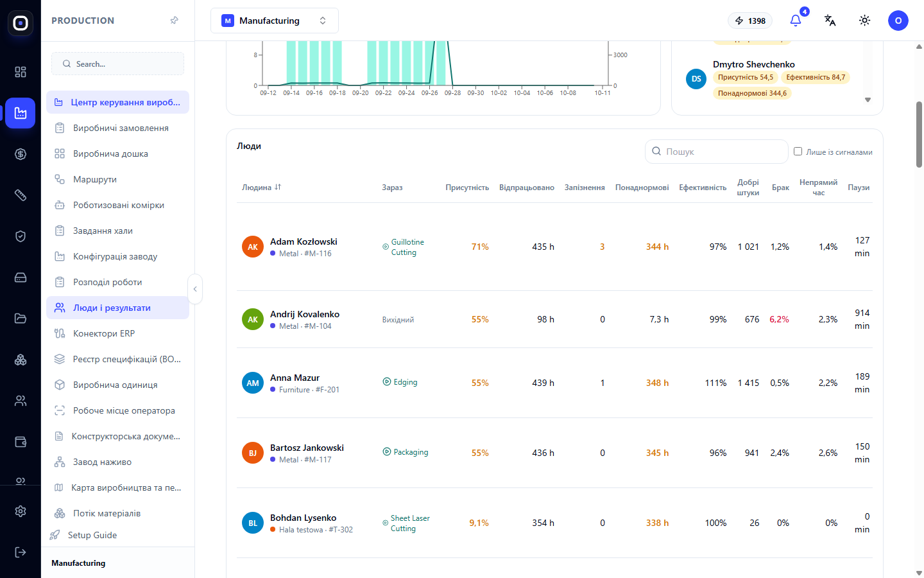924x578 pixels.
Task: Click the Пошук people search field
Action: pyautogui.click(x=716, y=152)
